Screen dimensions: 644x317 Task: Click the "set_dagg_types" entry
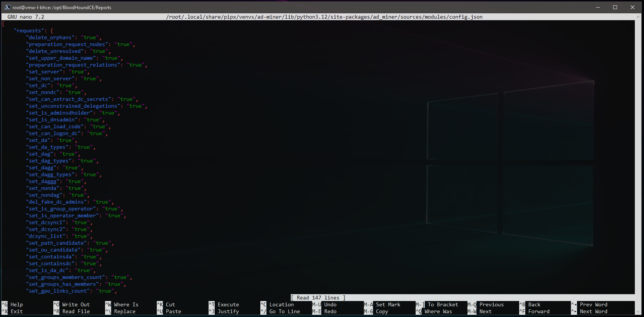[x=64, y=175]
